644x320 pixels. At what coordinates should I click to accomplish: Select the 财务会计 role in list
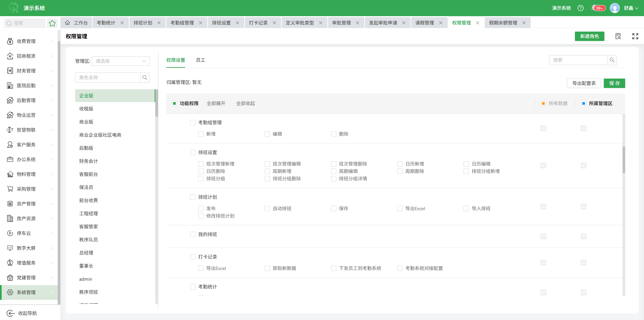89,161
